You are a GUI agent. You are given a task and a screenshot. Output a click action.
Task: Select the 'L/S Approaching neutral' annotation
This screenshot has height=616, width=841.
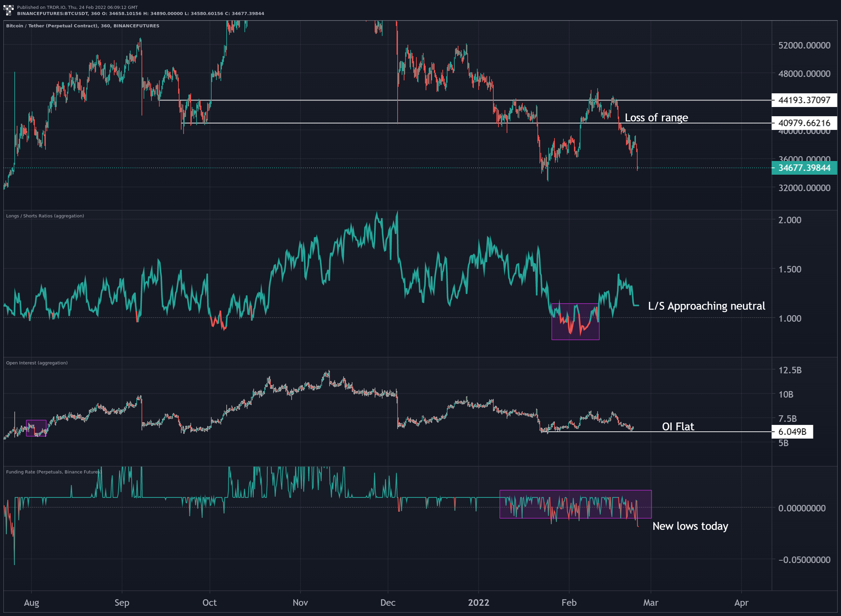click(x=706, y=306)
